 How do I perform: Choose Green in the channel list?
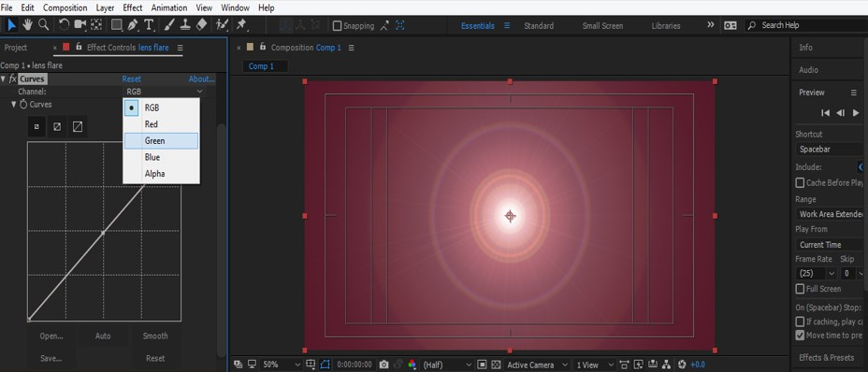(161, 140)
